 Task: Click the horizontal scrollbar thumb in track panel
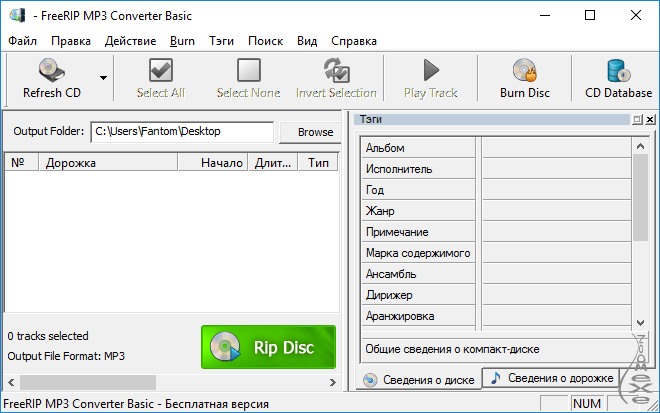point(88,382)
